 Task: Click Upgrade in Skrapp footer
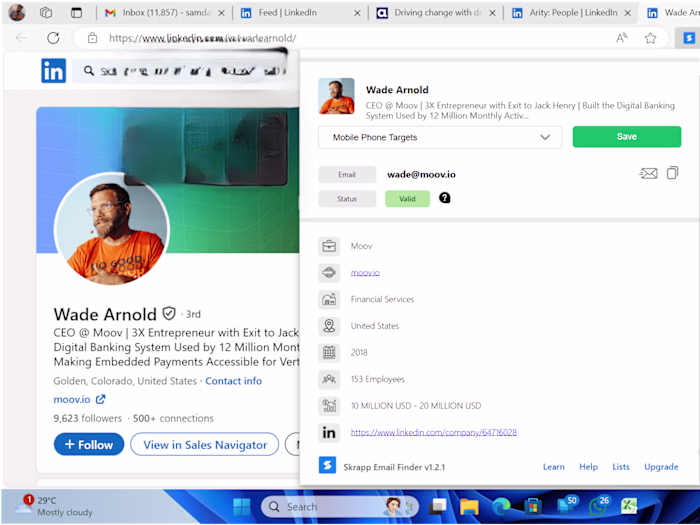point(661,467)
